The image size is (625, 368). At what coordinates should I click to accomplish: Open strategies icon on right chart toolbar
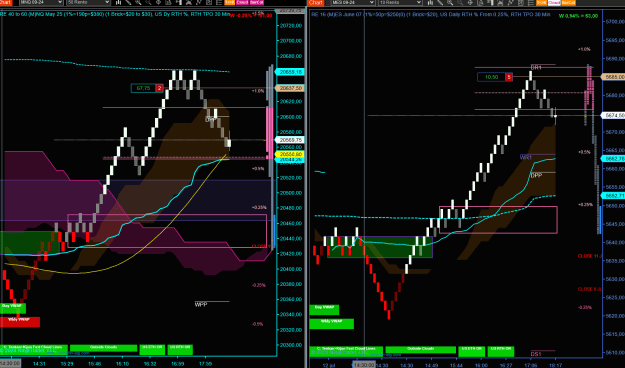tap(521, 2)
